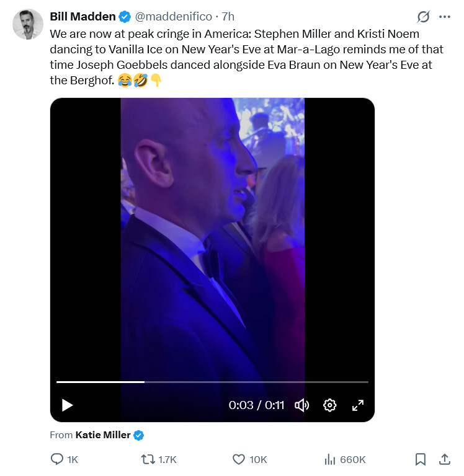Repost this tweet
The height and width of the screenshot is (476, 464).
[149, 459]
